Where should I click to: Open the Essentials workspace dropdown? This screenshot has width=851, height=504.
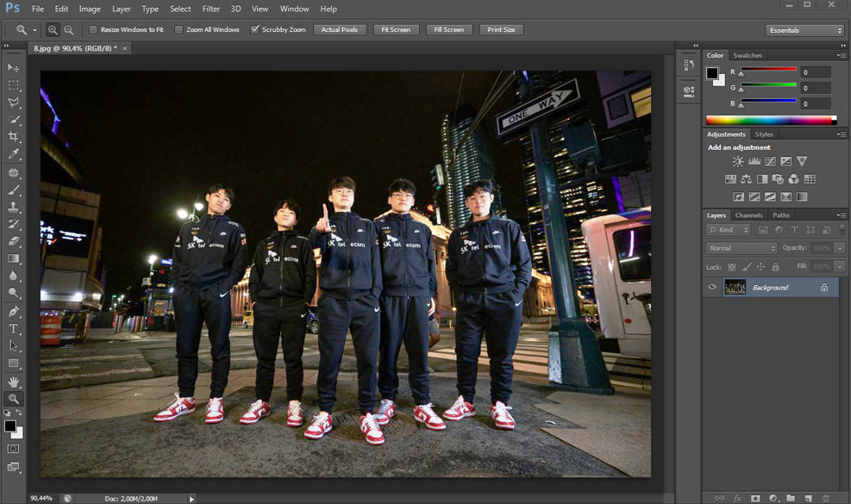pos(804,30)
